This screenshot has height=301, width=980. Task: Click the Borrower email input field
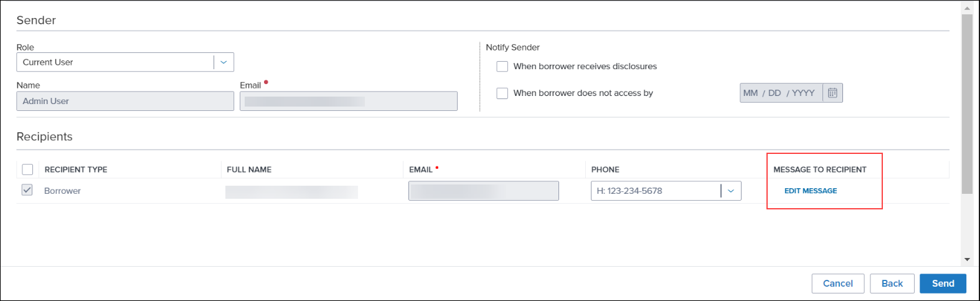coord(484,191)
